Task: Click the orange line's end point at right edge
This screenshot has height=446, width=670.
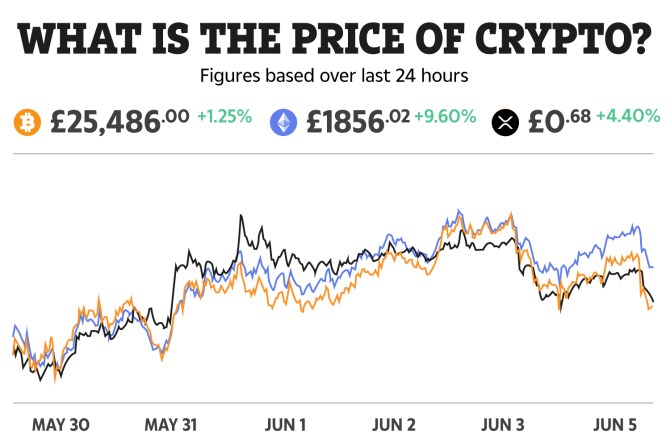Action: pos(650,308)
